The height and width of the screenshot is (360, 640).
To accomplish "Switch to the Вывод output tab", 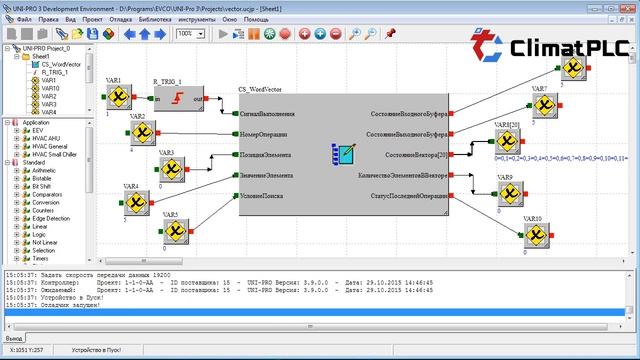I will [x=14, y=339].
